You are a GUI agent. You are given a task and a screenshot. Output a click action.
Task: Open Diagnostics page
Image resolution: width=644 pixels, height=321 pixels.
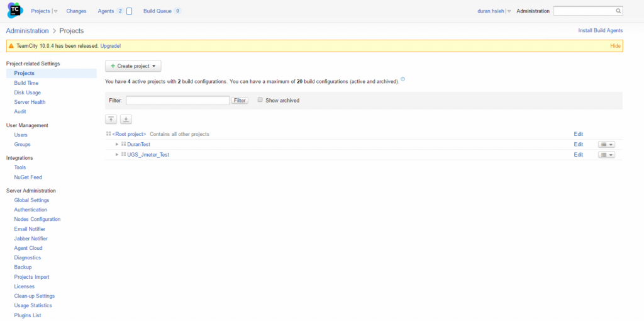(28, 257)
